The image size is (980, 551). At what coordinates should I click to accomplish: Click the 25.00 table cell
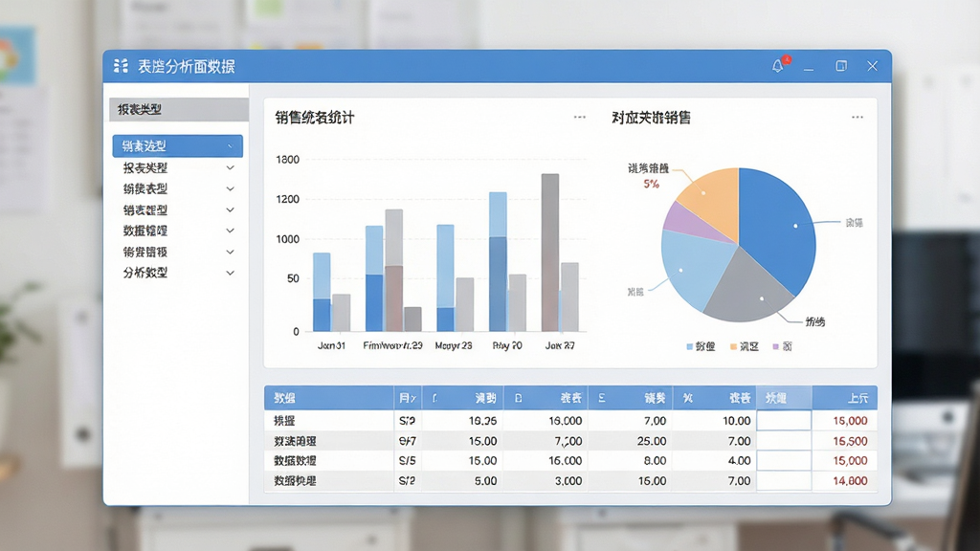(651, 441)
